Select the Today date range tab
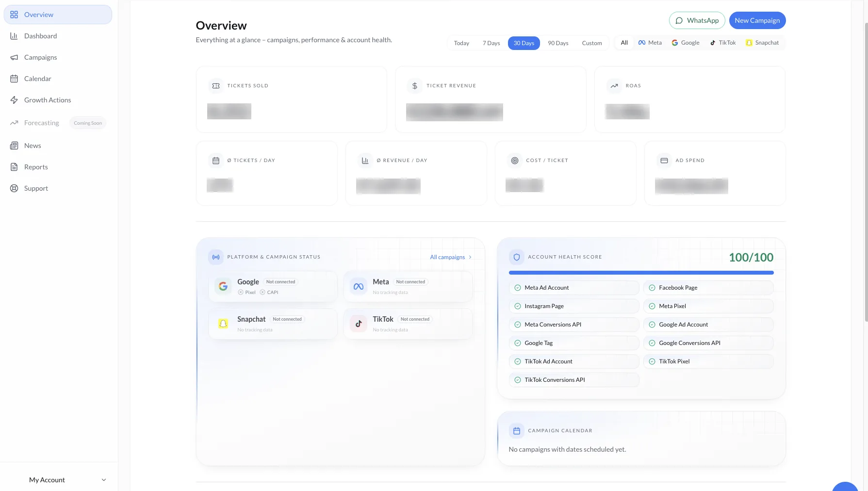 tap(461, 43)
